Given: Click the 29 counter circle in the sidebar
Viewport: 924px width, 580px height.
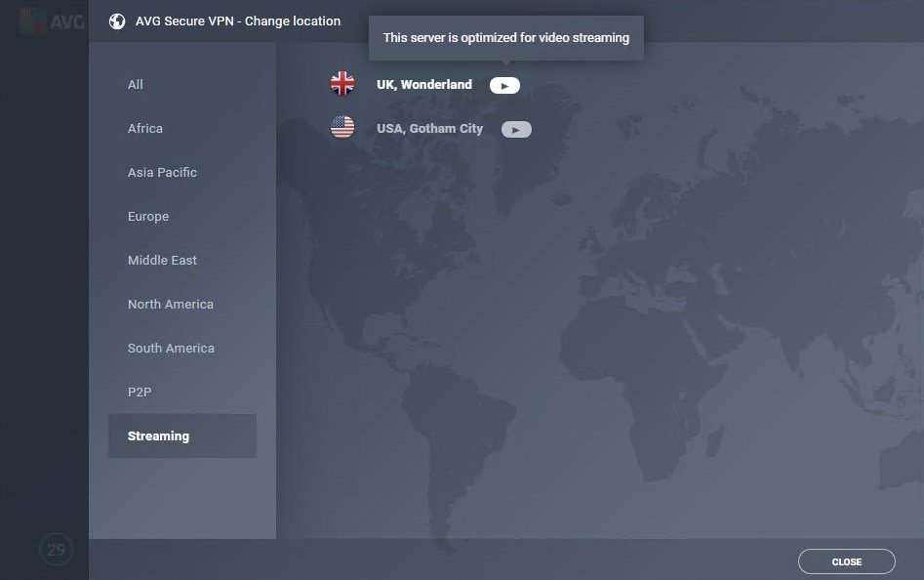Looking at the screenshot, I should pyautogui.click(x=56, y=550).
